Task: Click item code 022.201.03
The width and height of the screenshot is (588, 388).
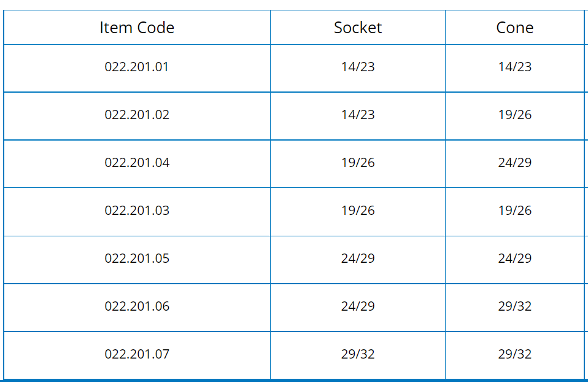Action: 137,211
